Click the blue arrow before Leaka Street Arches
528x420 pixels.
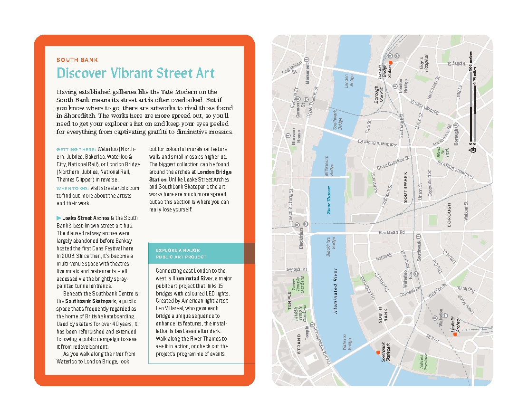[x=59, y=218]
